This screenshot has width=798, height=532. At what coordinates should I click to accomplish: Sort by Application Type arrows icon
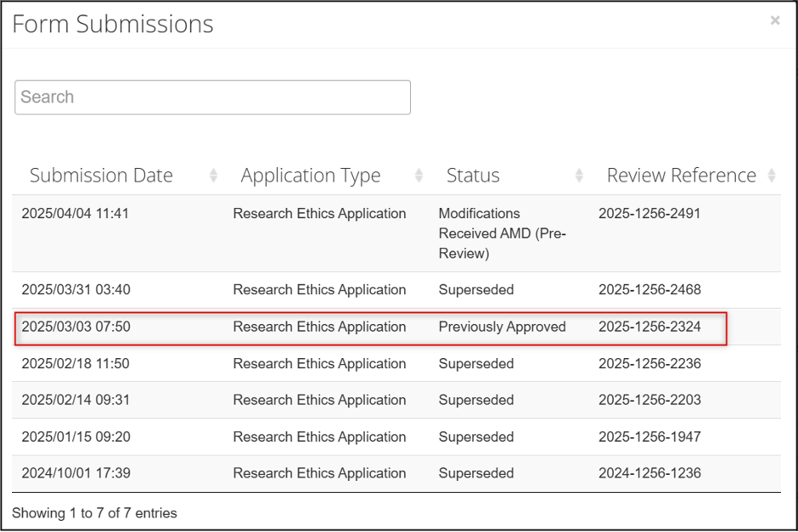(419, 176)
